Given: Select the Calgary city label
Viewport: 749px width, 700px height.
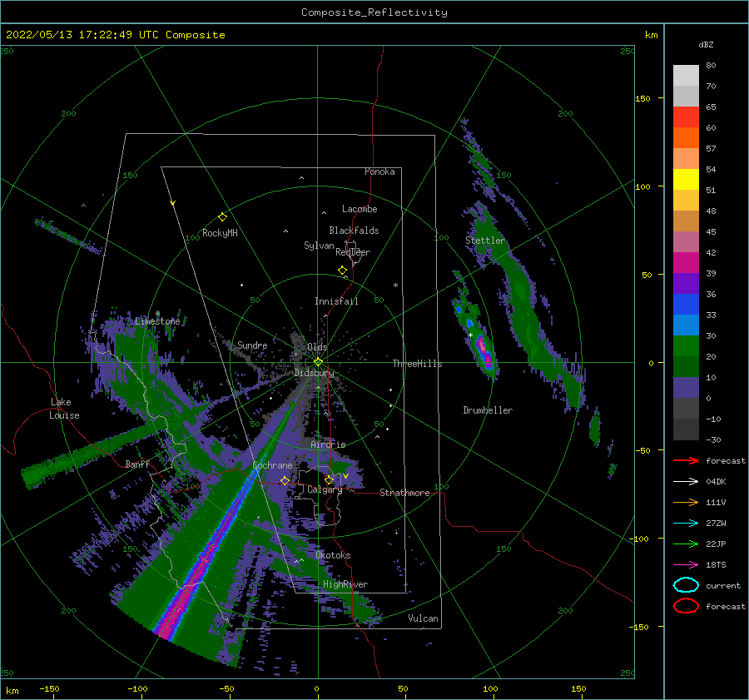Looking at the screenshot, I should click(x=325, y=489).
